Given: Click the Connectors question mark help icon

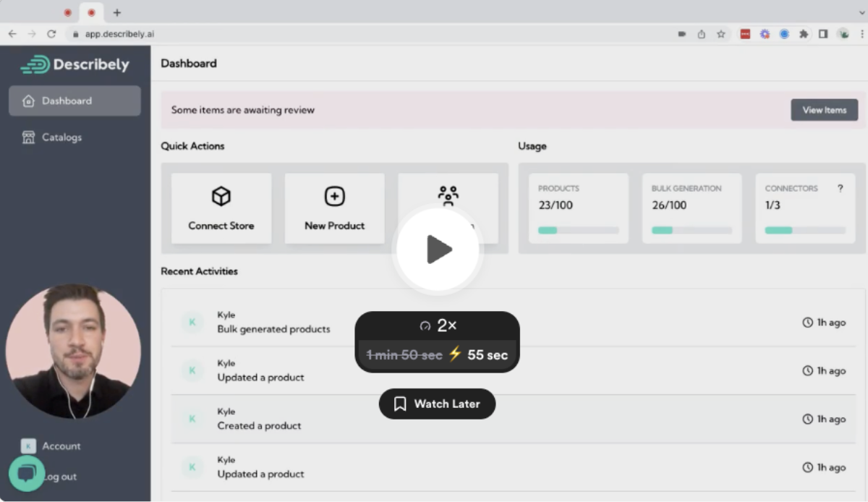Looking at the screenshot, I should click(x=840, y=188).
